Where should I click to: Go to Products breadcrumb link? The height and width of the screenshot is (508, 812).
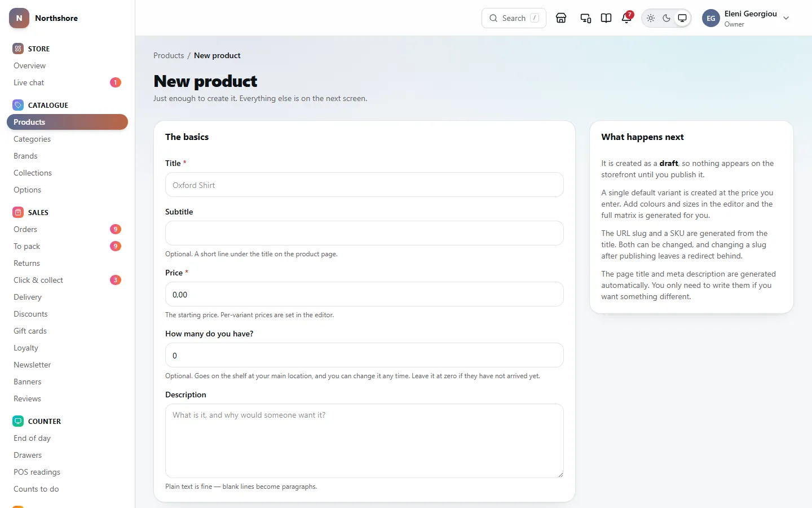point(169,55)
